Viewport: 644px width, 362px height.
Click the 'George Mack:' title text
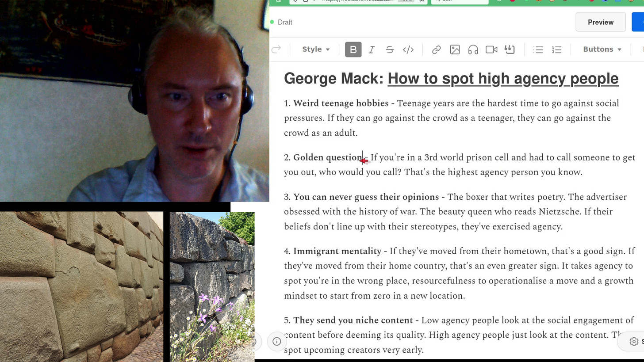pyautogui.click(x=334, y=79)
